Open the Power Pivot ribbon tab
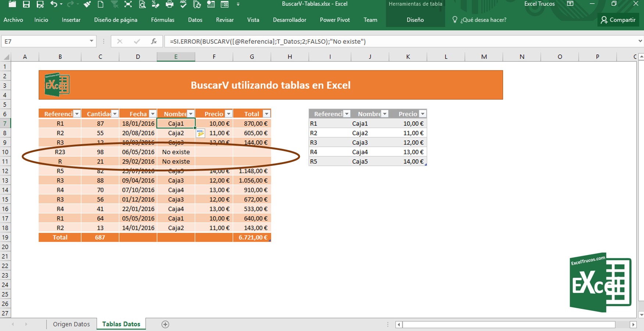Screen dimensions: 644x331 (335, 20)
